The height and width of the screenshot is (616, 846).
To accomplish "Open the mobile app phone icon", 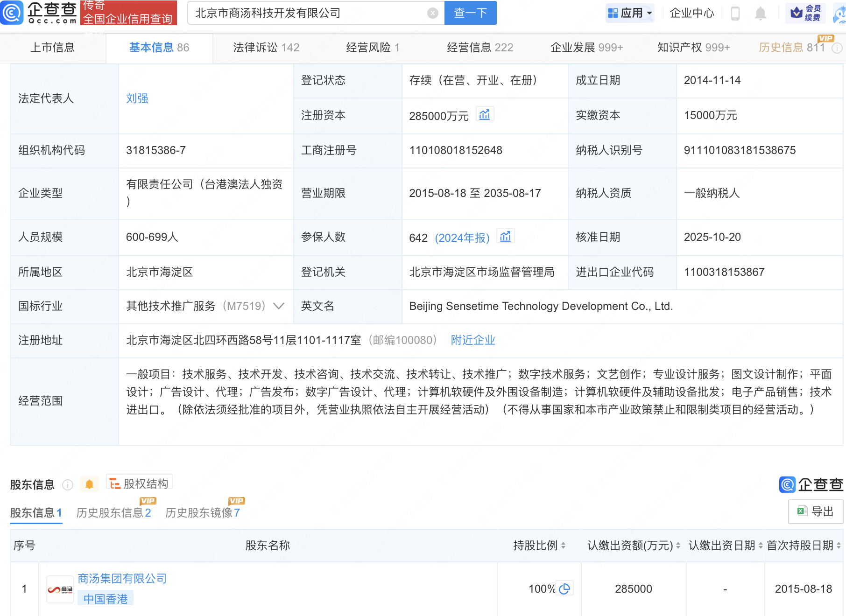I will click(735, 14).
